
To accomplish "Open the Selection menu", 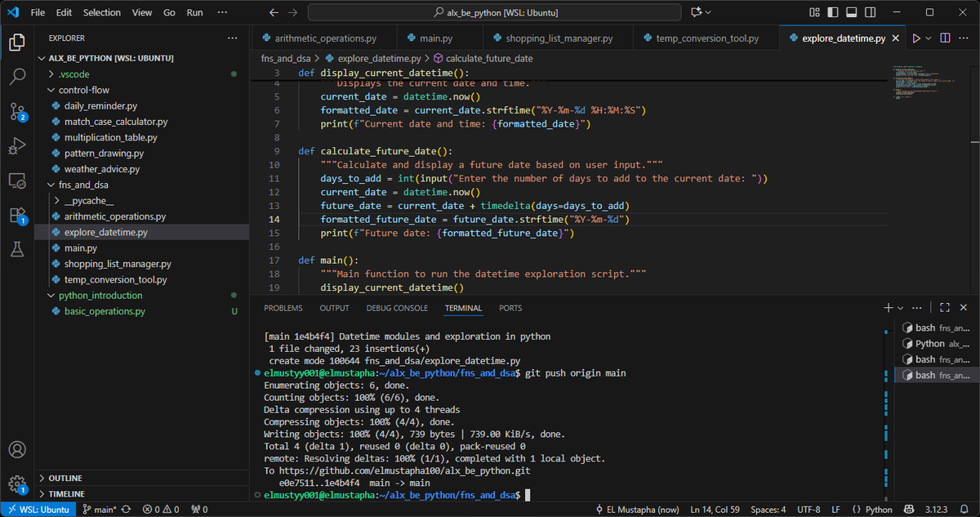I will 102,13.
